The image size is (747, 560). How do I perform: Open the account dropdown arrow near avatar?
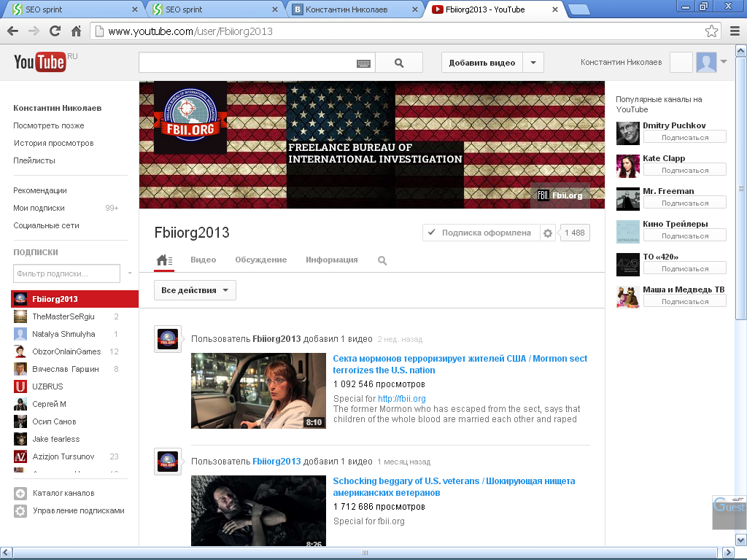pos(724,61)
